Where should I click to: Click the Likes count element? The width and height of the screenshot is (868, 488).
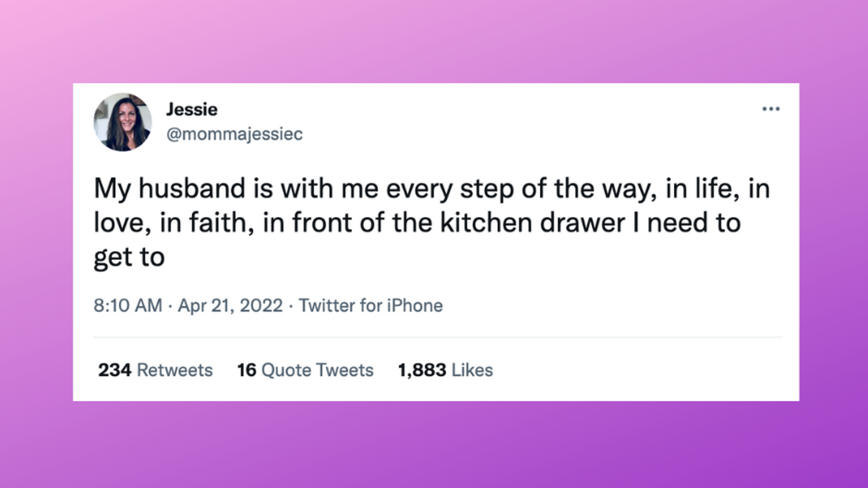[445, 370]
